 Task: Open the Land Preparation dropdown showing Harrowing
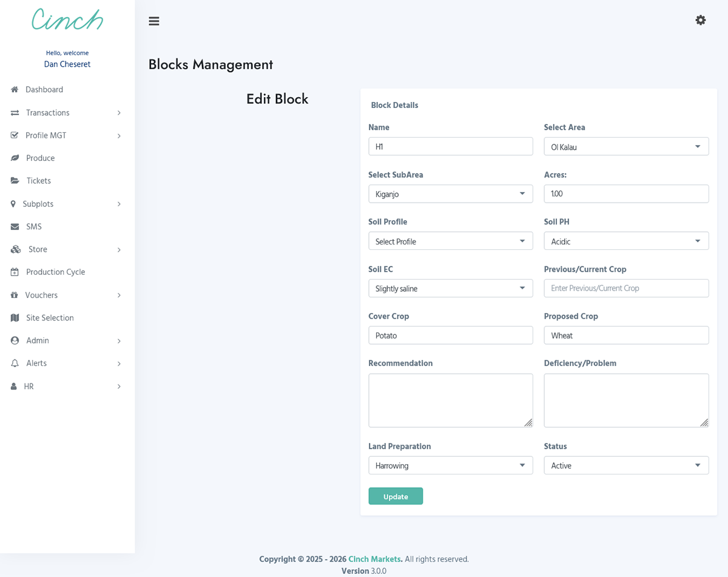(x=450, y=465)
